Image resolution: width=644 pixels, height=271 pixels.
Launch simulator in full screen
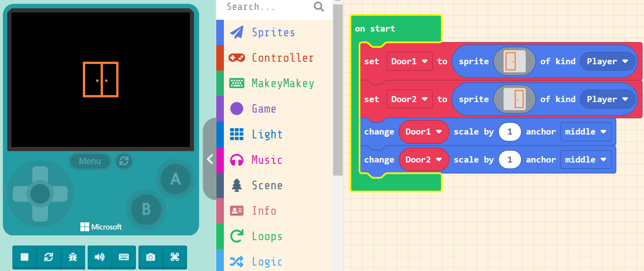click(x=175, y=257)
